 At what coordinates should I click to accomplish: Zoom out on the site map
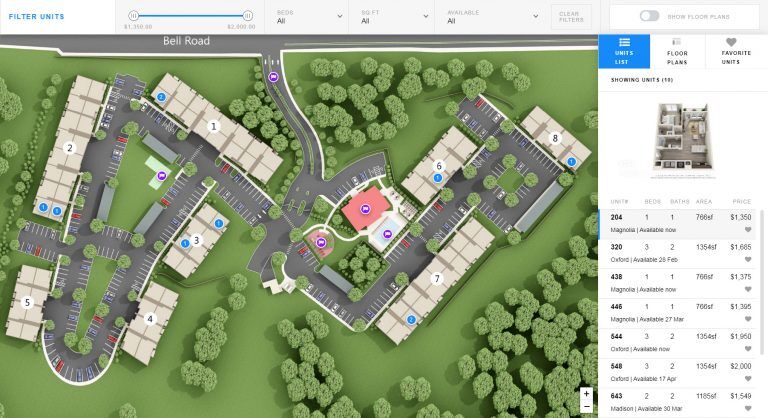coord(586,407)
